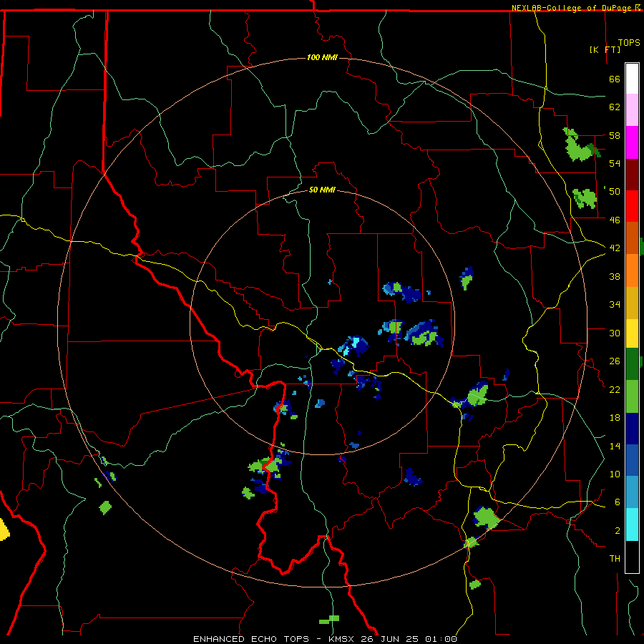
Task: Click the white swatch in the tops legend
Action: 632,79
